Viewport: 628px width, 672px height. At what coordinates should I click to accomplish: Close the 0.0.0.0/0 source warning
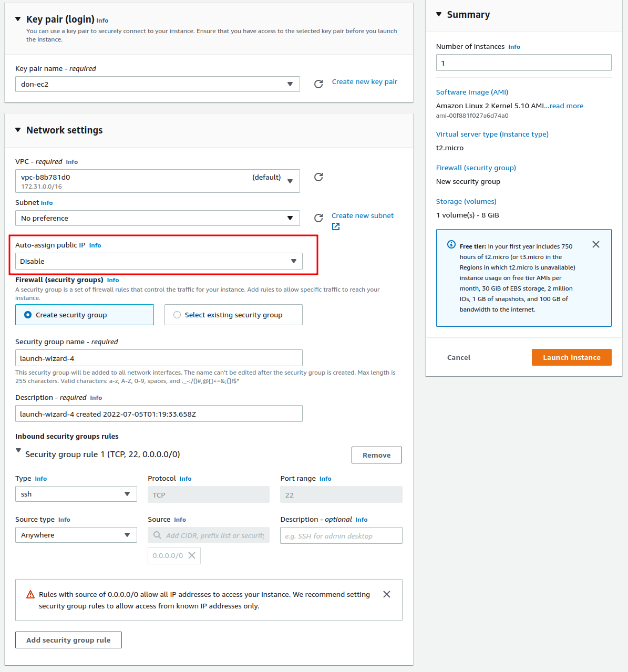click(x=387, y=594)
